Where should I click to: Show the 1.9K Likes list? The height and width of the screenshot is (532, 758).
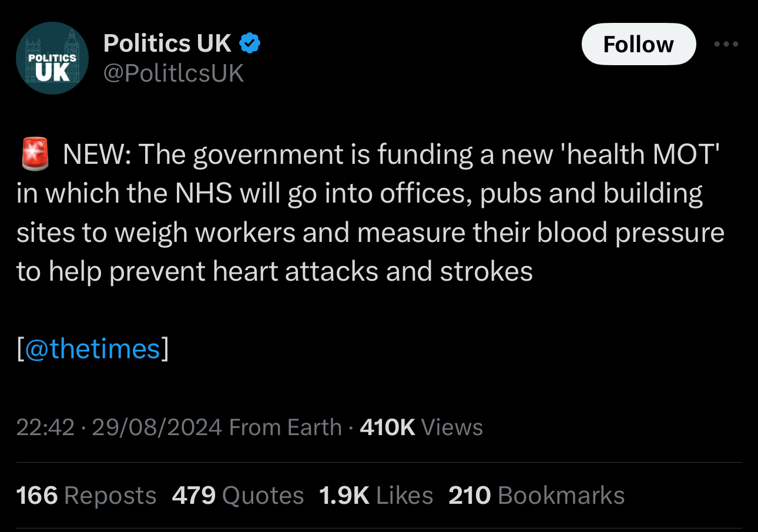[x=375, y=496]
